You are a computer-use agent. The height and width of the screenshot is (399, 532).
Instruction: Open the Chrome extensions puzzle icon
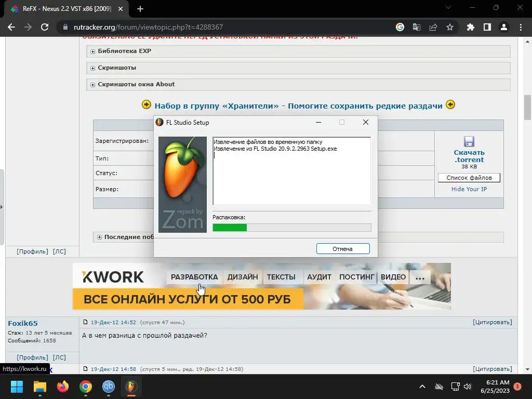click(471, 27)
